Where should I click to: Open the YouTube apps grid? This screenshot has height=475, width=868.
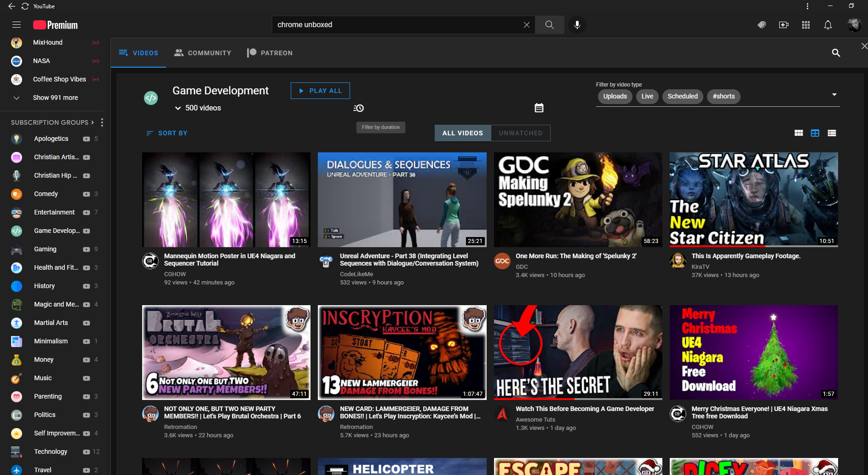point(805,25)
